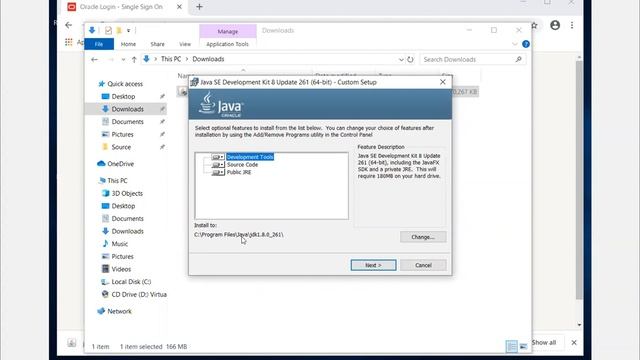Expand the Explorer ribbon chevron

pyautogui.click(x=515, y=44)
